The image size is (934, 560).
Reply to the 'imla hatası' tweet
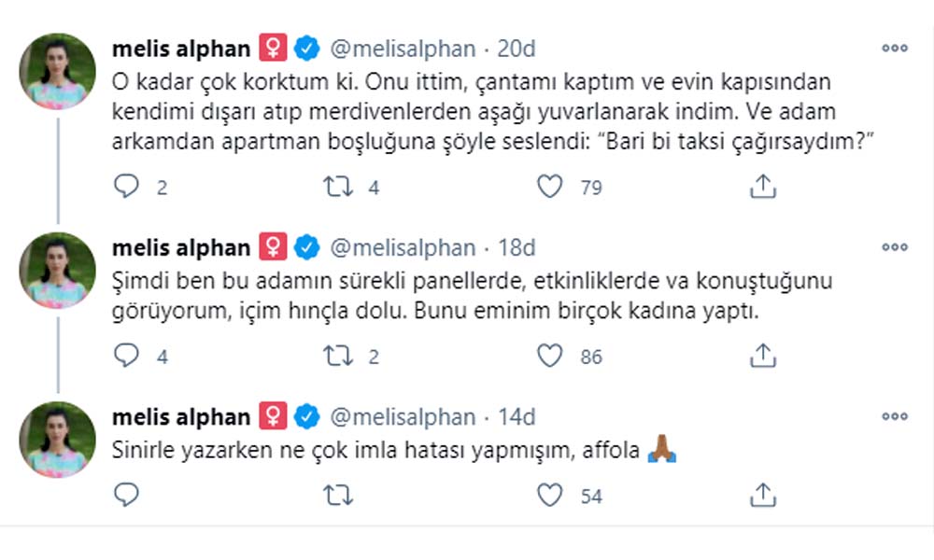[x=126, y=496]
